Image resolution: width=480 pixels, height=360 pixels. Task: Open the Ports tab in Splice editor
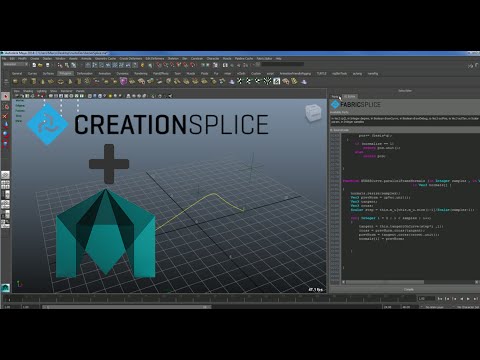pos(335,97)
